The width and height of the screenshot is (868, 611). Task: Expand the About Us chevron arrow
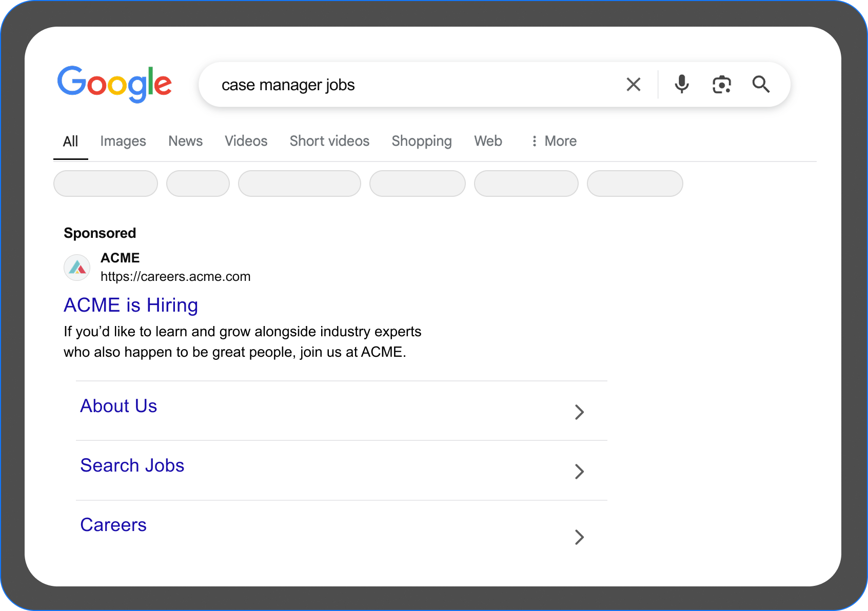click(x=579, y=412)
